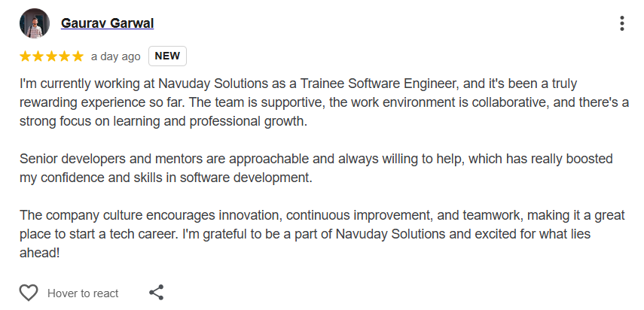
Task: Open Gaurav Garwal's profile photo
Action: pos(35,23)
